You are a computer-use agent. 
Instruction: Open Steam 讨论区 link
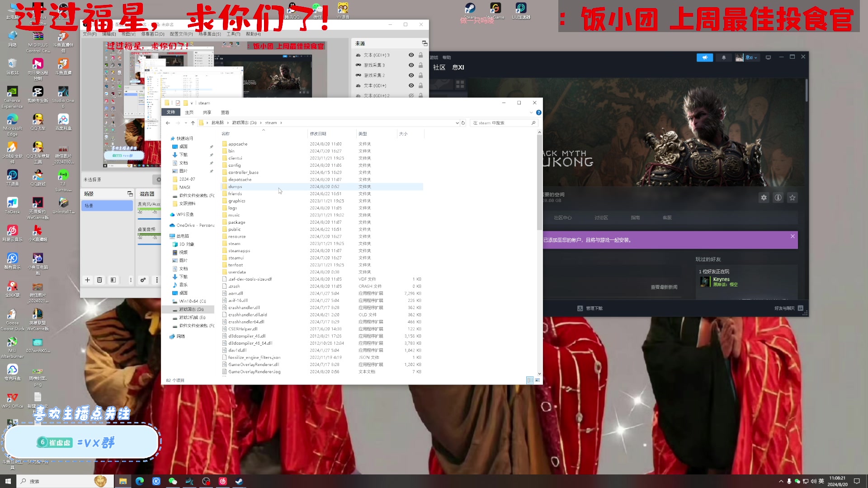601,218
